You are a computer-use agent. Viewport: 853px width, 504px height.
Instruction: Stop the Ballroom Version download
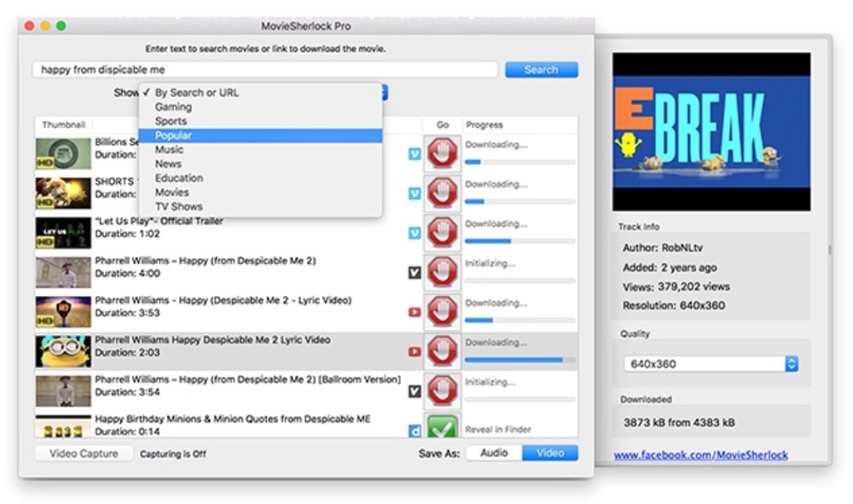click(x=442, y=391)
